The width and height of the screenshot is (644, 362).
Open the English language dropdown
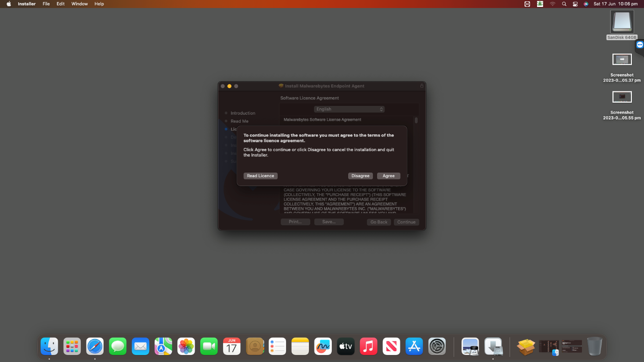349,109
